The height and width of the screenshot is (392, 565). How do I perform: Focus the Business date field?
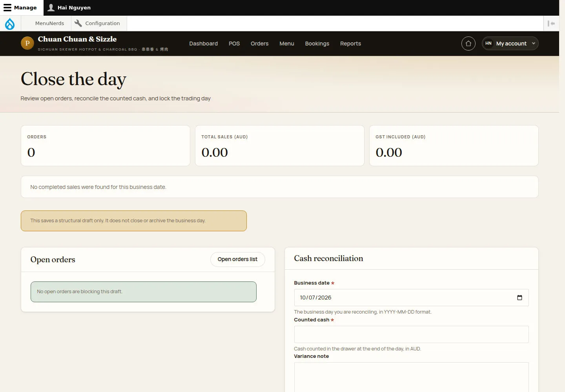tap(411, 298)
